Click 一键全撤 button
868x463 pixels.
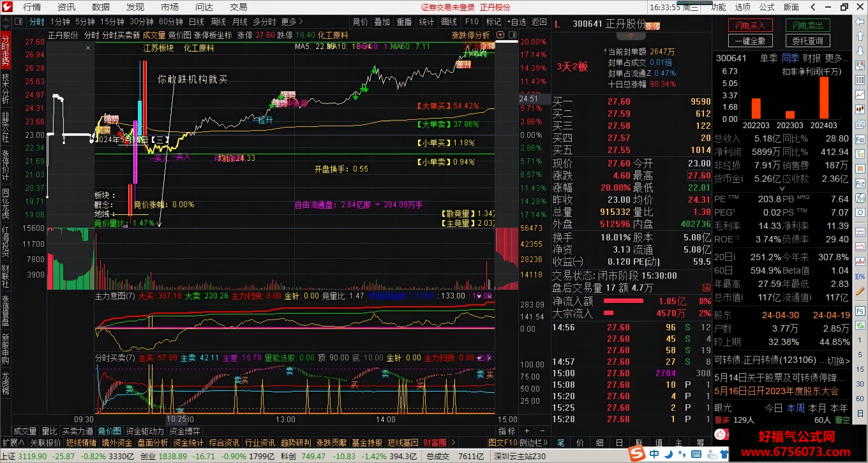click(x=751, y=41)
